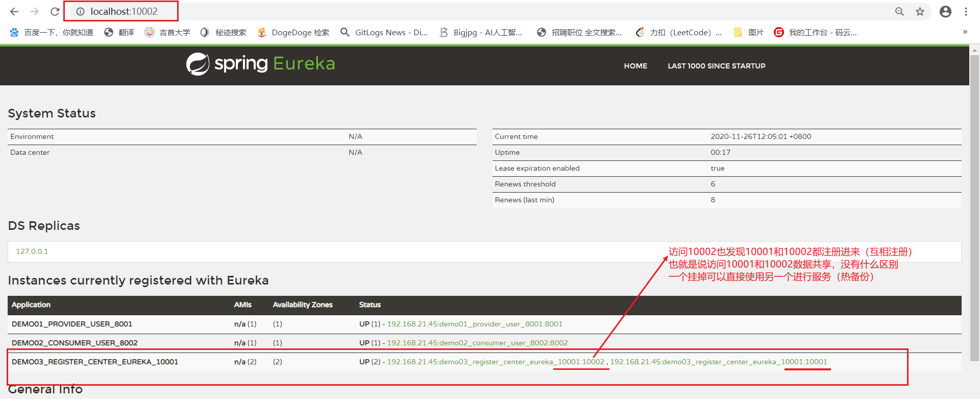
Task: Click the AMIs column header
Action: (243, 304)
